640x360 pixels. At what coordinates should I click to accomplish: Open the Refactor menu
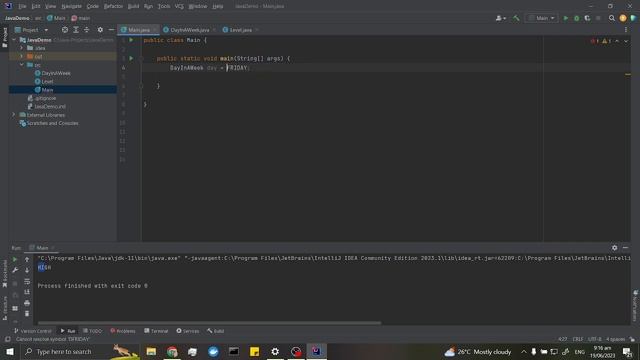[113, 6]
